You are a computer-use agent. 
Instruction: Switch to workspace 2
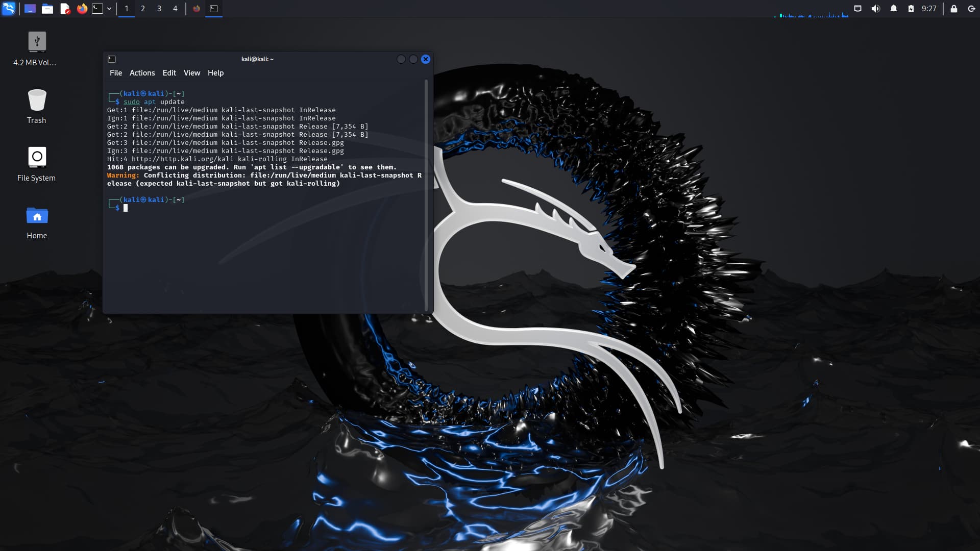(x=143, y=9)
